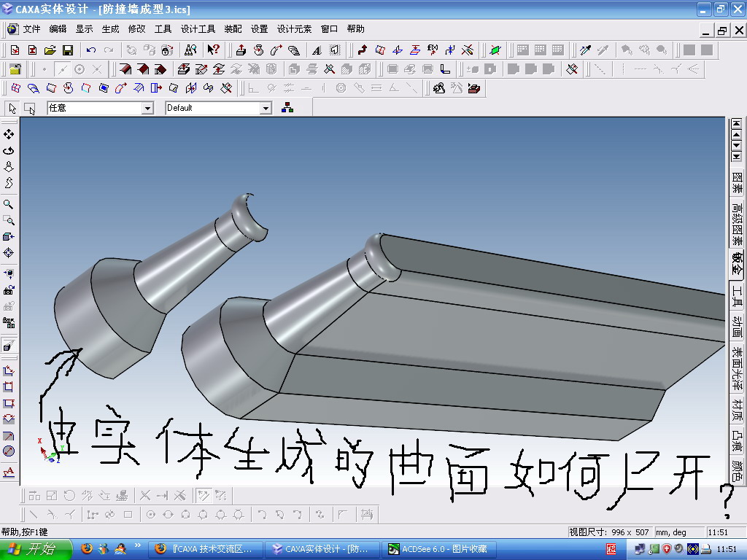The image size is (747, 560).
Task: Open the 帮助 menu
Action: click(x=355, y=29)
